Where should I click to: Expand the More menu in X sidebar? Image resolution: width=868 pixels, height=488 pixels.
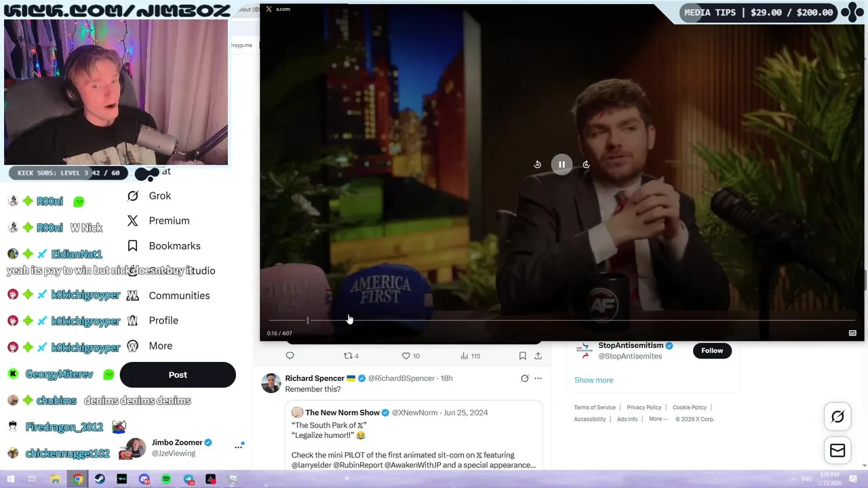coord(160,346)
